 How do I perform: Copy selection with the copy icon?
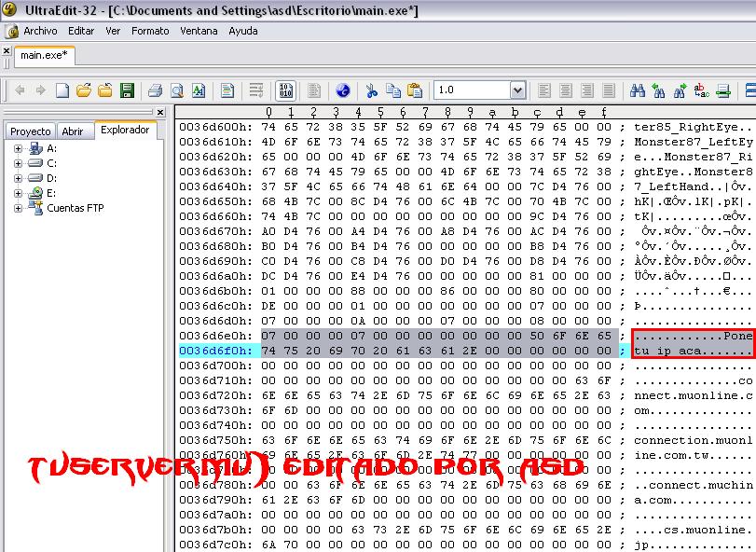(x=393, y=90)
